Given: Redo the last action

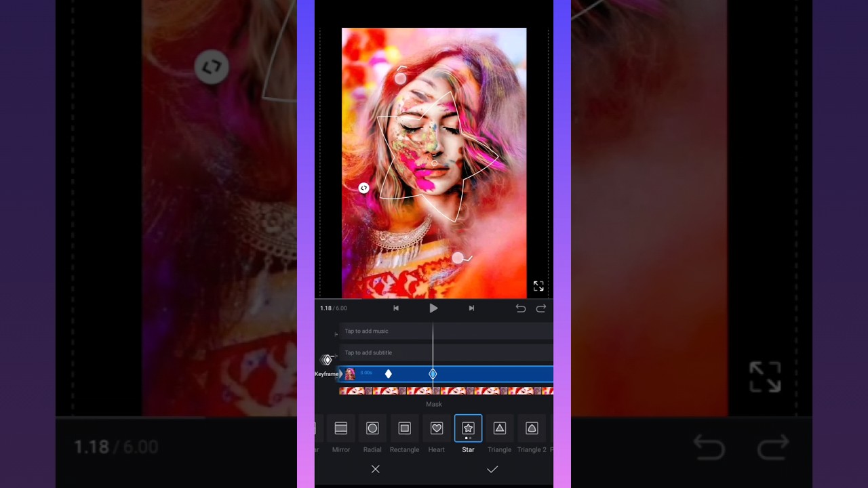Looking at the screenshot, I should click(541, 308).
